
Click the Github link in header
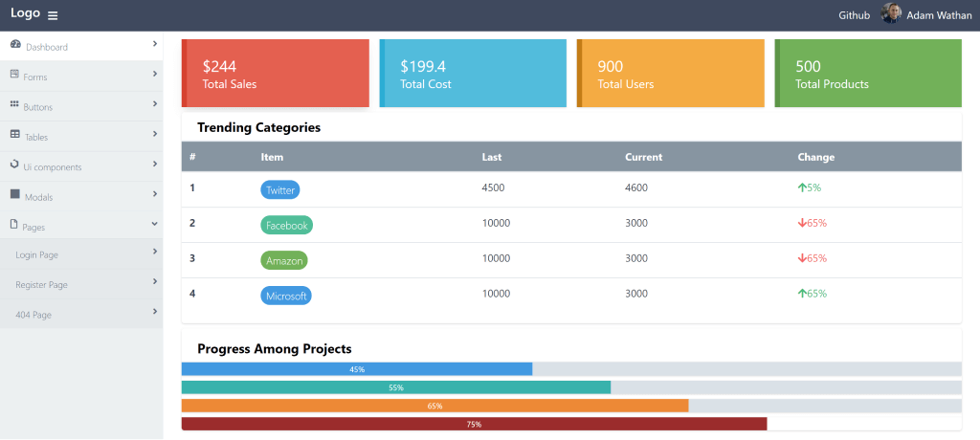click(x=854, y=15)
